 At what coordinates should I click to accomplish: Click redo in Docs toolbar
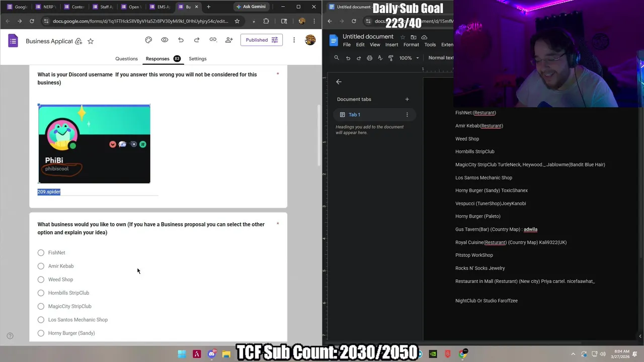click(x=359, y=58)
